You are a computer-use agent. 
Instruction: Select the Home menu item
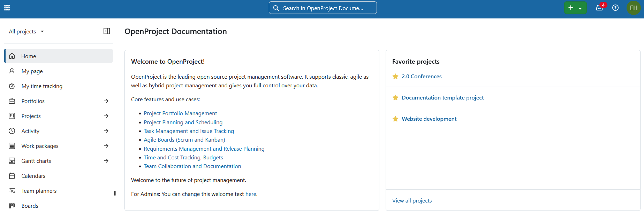(59, 56)
